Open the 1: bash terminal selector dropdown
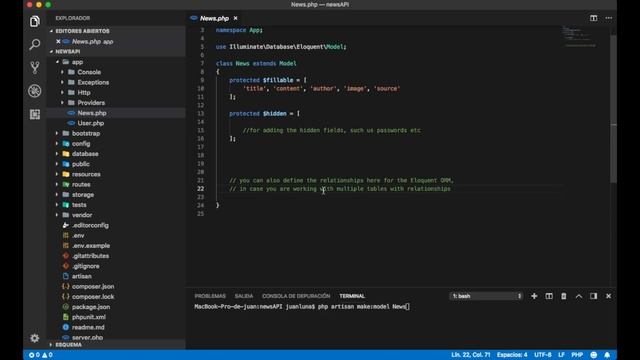Viewport: 640px width, 360px height. pos(486,296)
